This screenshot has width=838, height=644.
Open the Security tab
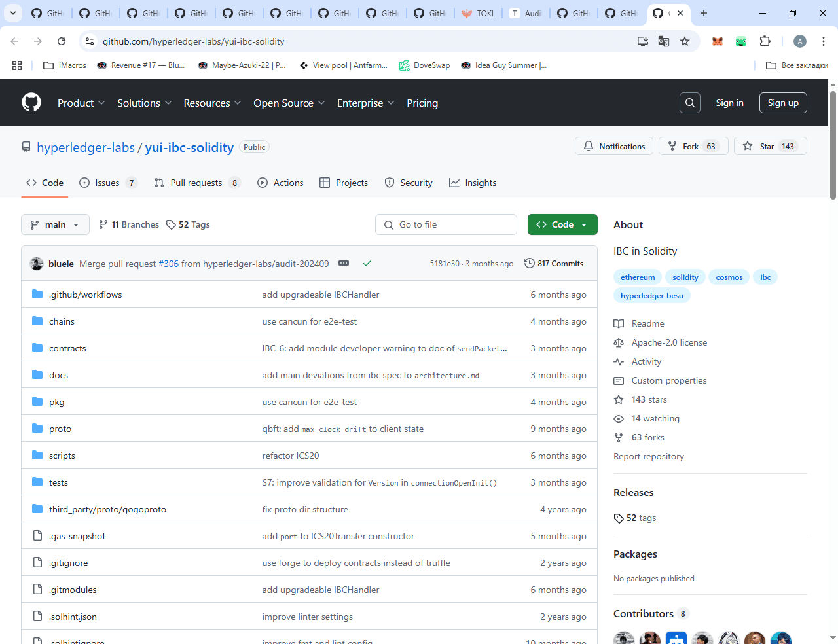coord(409,183)
